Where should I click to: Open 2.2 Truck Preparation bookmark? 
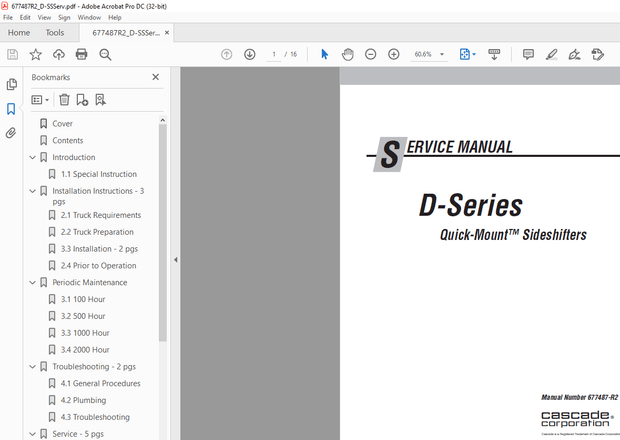[x=97, y=232]
